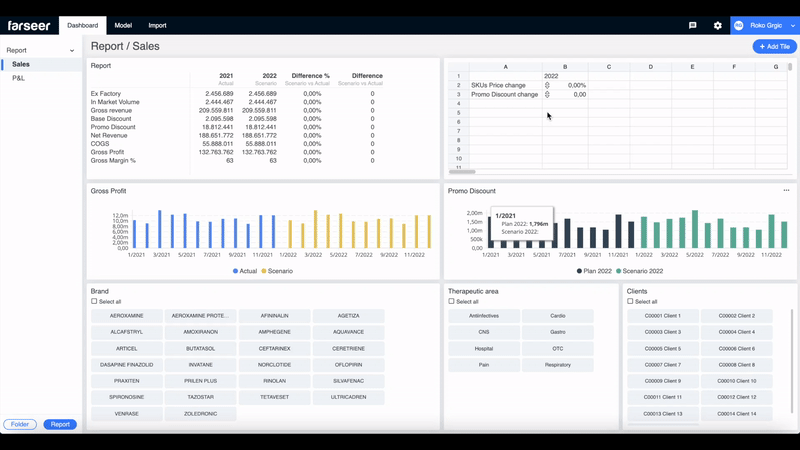Check Select all under Therapeutic area
This screenshot has height=450, width=800.
451,301
